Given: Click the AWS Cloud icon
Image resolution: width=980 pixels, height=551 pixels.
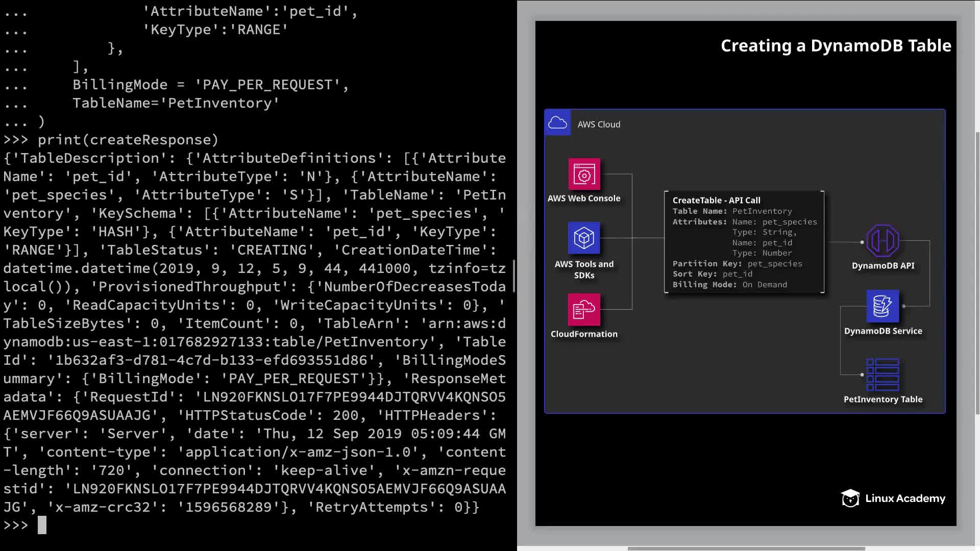Looking at the screenshot, I should pos(557,123).
